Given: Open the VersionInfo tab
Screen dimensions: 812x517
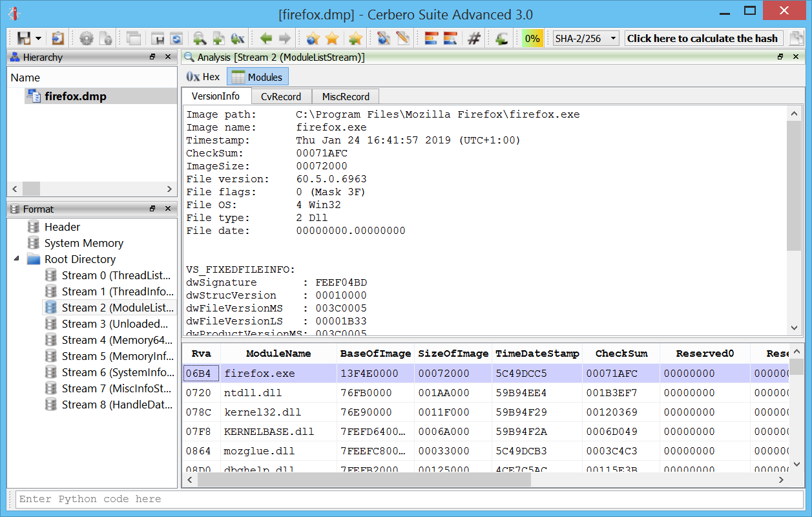Looking at the screenshot, I should tap(216, 96).
